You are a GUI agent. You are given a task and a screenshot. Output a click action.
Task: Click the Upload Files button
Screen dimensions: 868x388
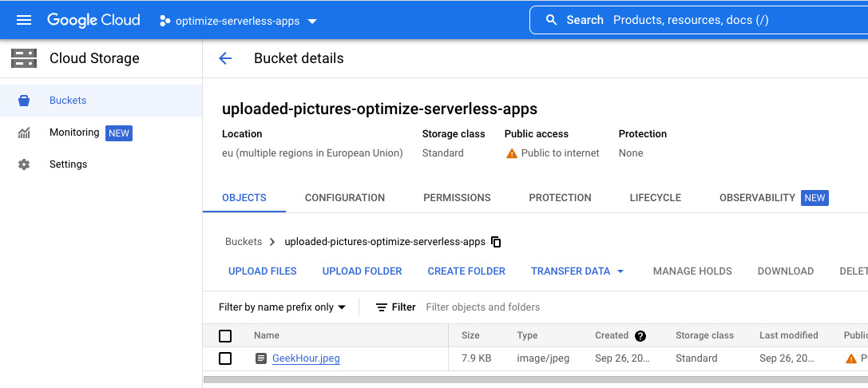tap(262, 271)
